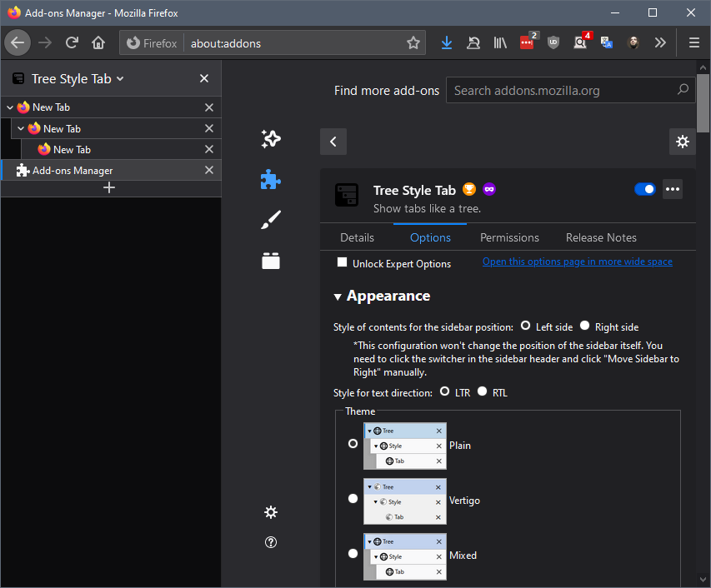Go back with the browser Back arrow
This screenshot has width=711, height=588.
pos(18,43)
